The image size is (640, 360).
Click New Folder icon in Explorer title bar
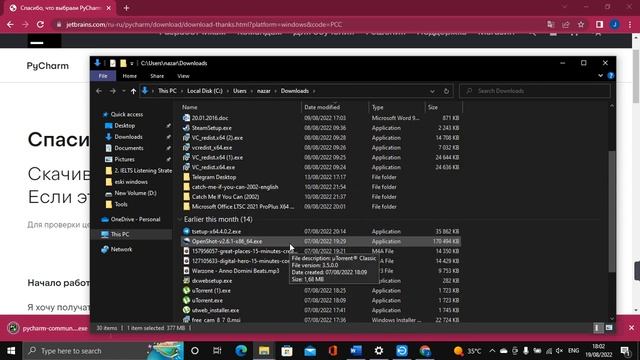[x=123, y=63]
